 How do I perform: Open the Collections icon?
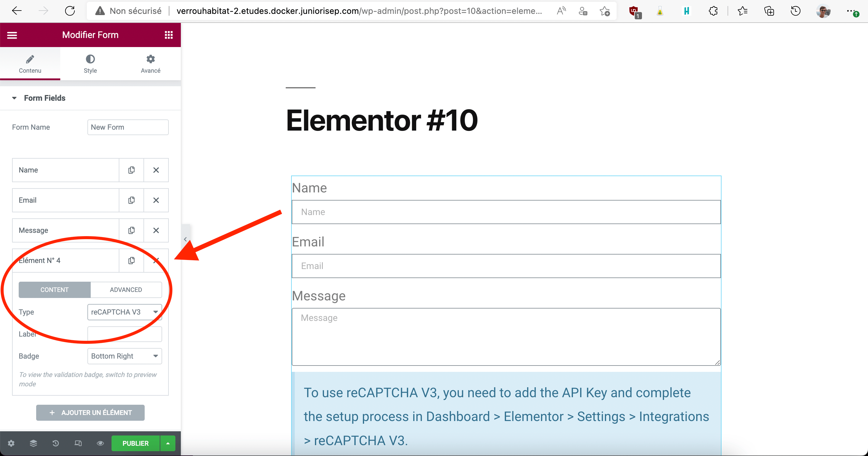pyautogui.click(x=769, y=11)
